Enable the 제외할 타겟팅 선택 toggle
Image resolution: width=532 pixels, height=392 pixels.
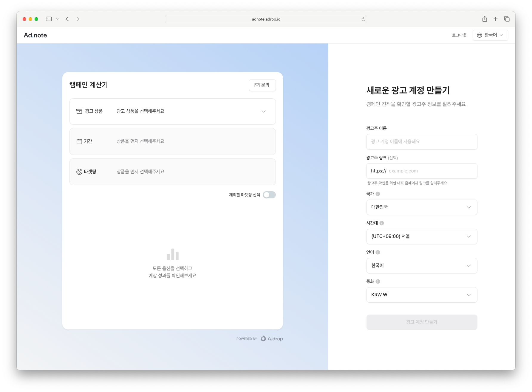click(269, 195)
